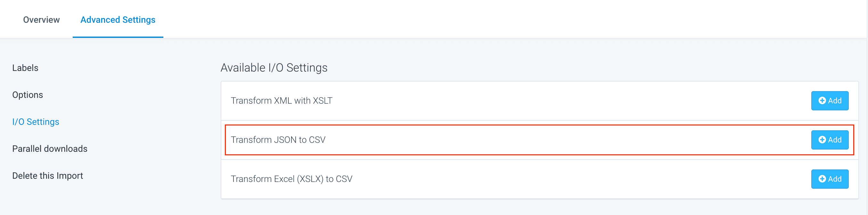Click the Transform XML with XSLT label
This screenshot has height=215, width=868.
(281, 100)
